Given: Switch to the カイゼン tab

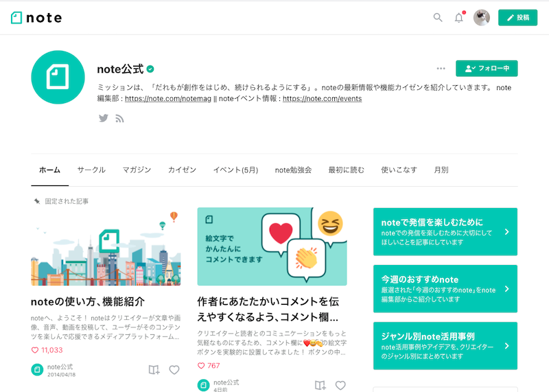Looking at the screenshot, I should pyautogui.click(x=182, y=170).
